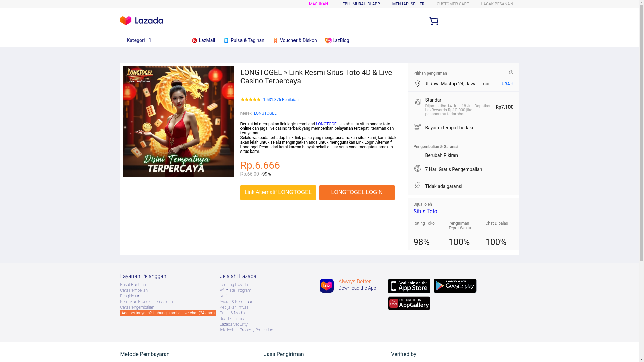Click the 98% Rating Toko value
The image size is (644, 362).
pos(421,242)
